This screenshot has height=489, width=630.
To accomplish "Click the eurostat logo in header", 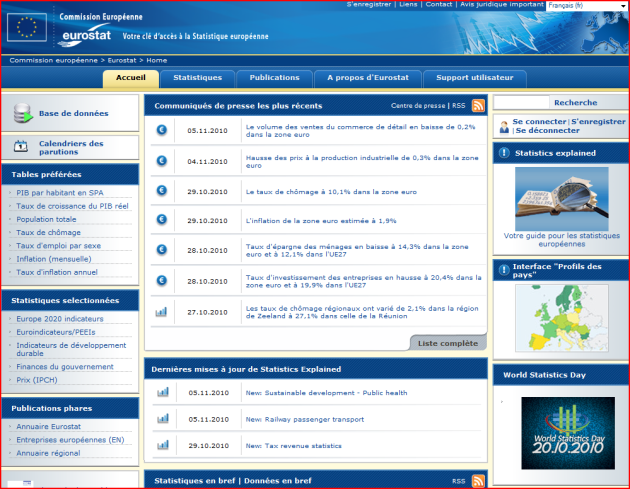I will [86, 35].
